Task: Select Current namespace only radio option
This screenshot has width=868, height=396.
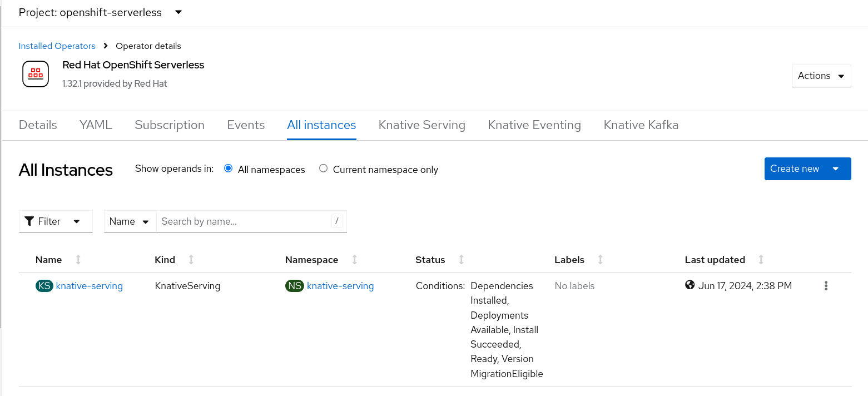Action: (323, 169)
